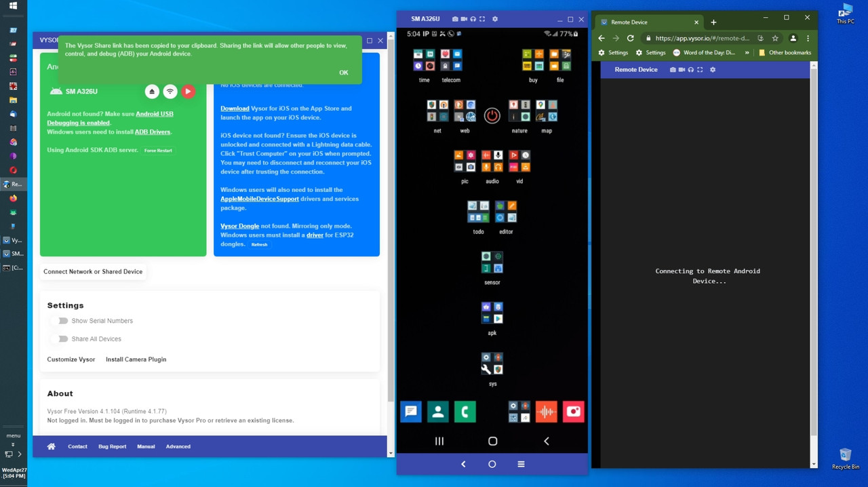
Task: Open the red Camera app in phone dock
Action: click(574, 411)
